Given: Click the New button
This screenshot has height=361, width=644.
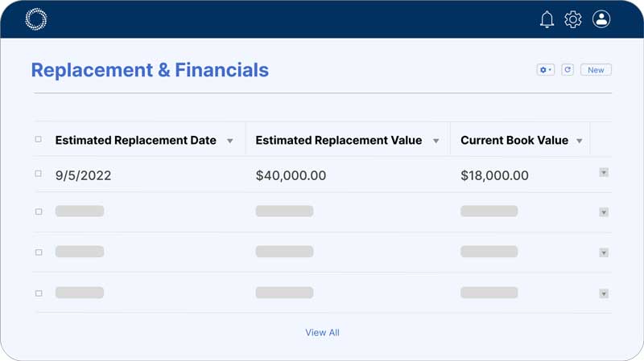Looking at the screenshot, I should [596, 70].
